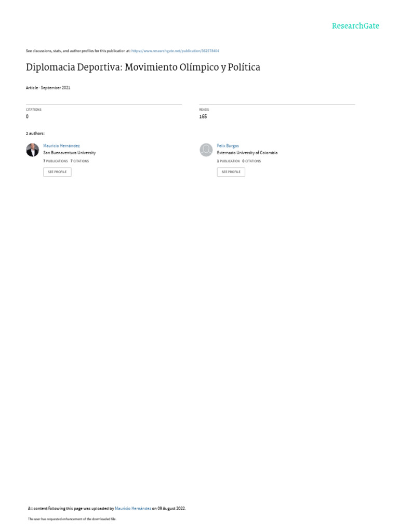Click San Buenaventura University affiliation text

pyautogui.click(x=70, y=153)
